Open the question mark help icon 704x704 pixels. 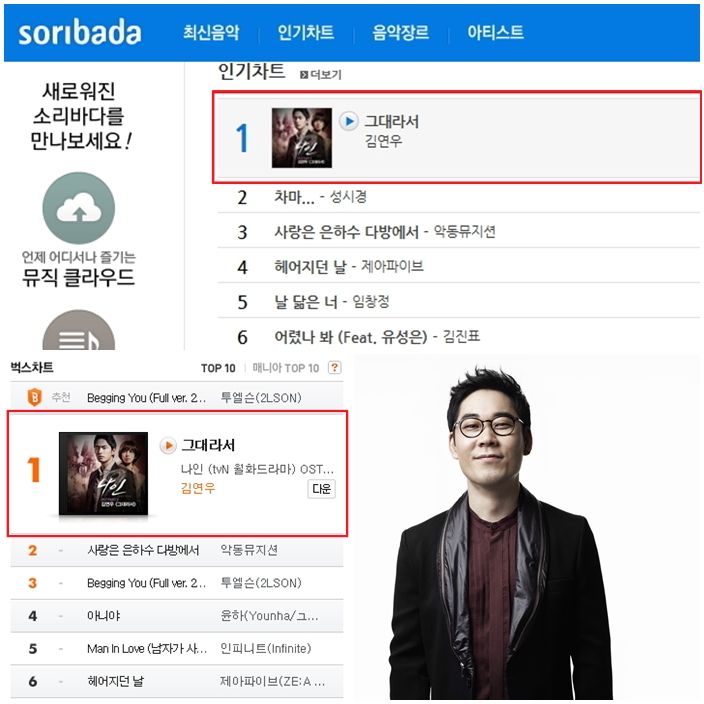334,368
